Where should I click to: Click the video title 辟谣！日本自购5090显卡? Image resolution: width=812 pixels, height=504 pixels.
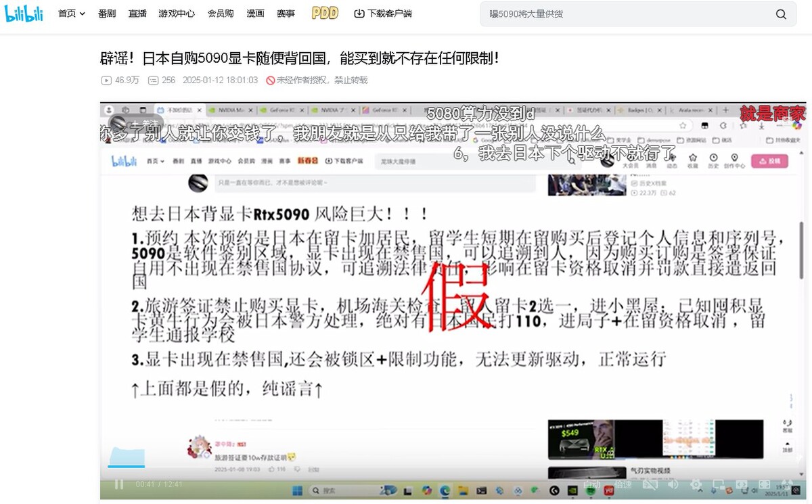(x=300, y=58)
